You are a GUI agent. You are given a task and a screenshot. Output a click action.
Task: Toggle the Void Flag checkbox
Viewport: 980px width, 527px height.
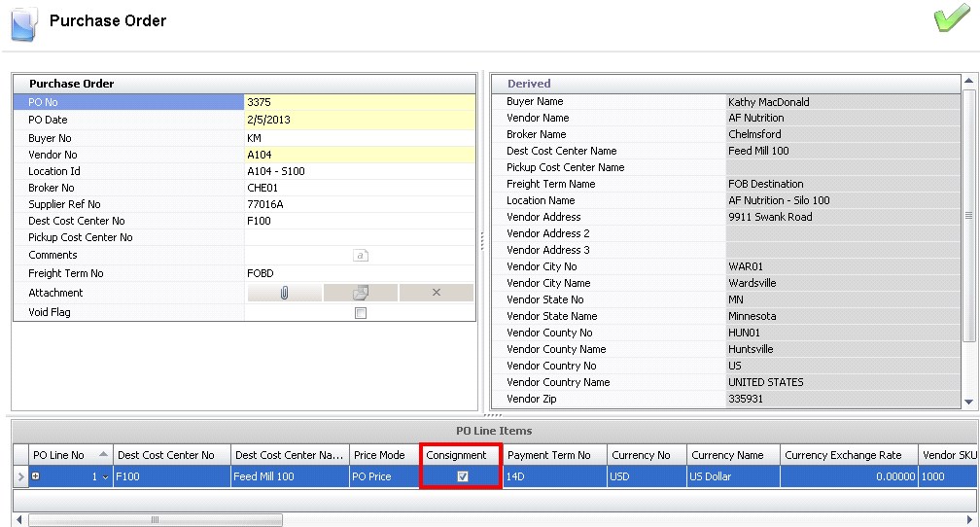tap(361, 312)
